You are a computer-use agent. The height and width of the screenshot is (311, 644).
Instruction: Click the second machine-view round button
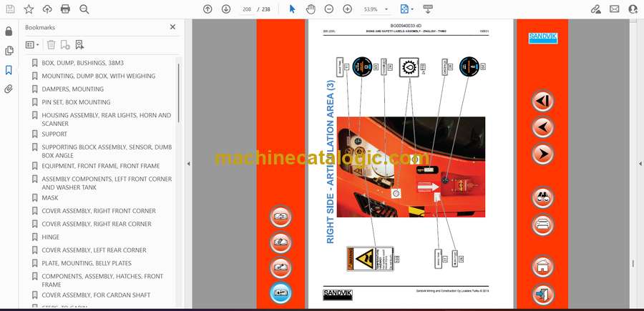(x=281, y=242)
